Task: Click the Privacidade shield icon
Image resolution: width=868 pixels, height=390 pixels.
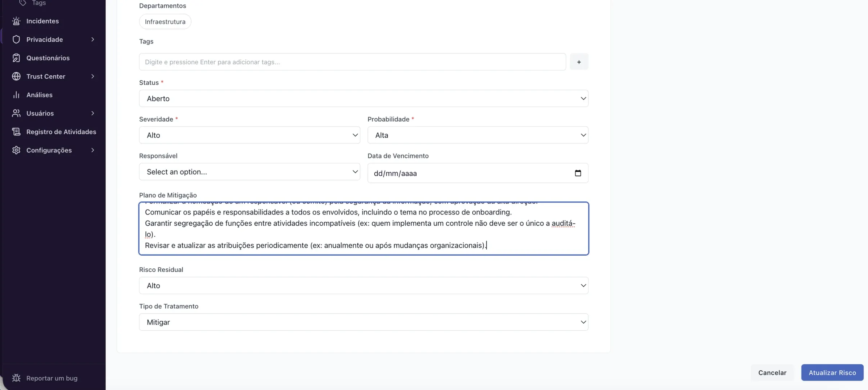Action: click(16, 39)
